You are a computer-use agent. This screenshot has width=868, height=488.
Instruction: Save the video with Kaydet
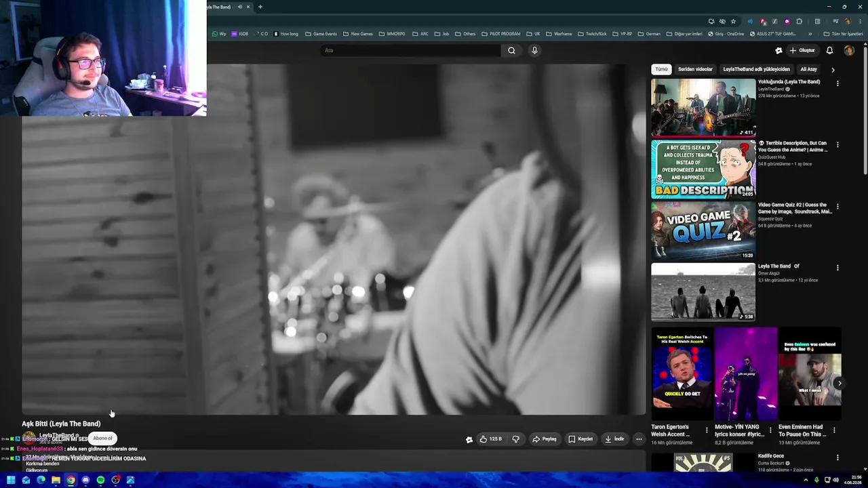580,439
